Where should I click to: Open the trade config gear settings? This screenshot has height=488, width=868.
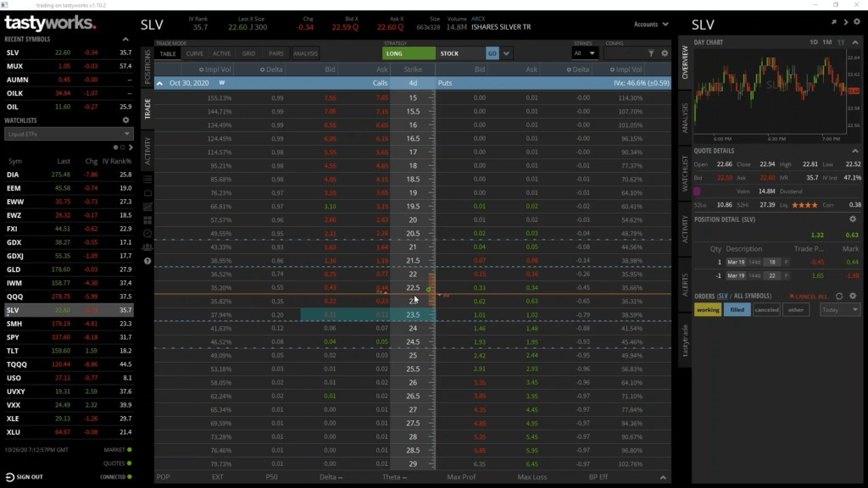click(664, 53)
